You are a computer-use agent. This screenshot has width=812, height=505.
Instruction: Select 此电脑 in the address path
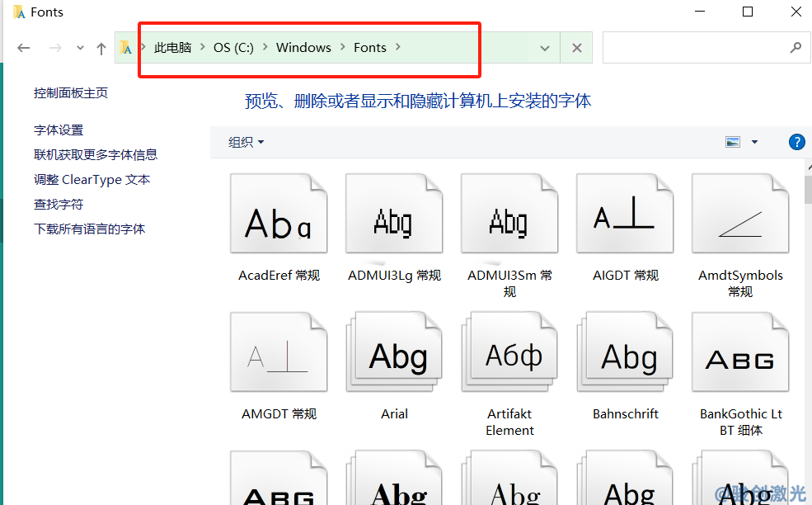pos(173,48)
